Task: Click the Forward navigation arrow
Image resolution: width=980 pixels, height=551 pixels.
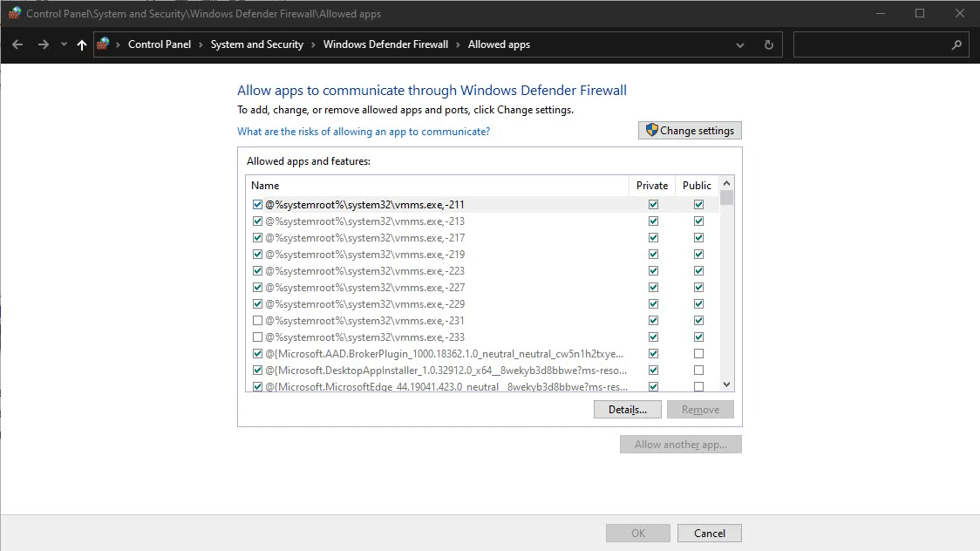Action: pos(43,44)
